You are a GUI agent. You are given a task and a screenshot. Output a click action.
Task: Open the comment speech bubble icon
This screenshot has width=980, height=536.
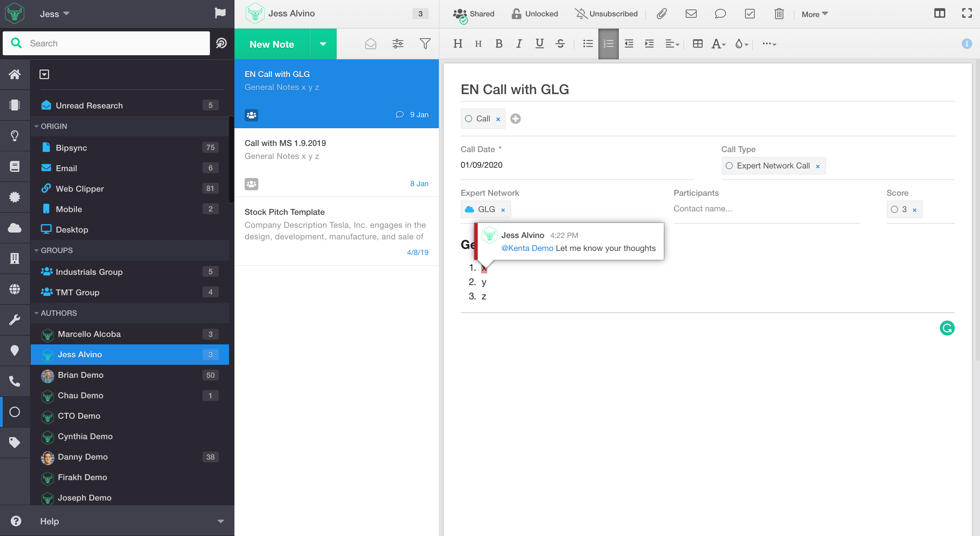tap(720, 14)
